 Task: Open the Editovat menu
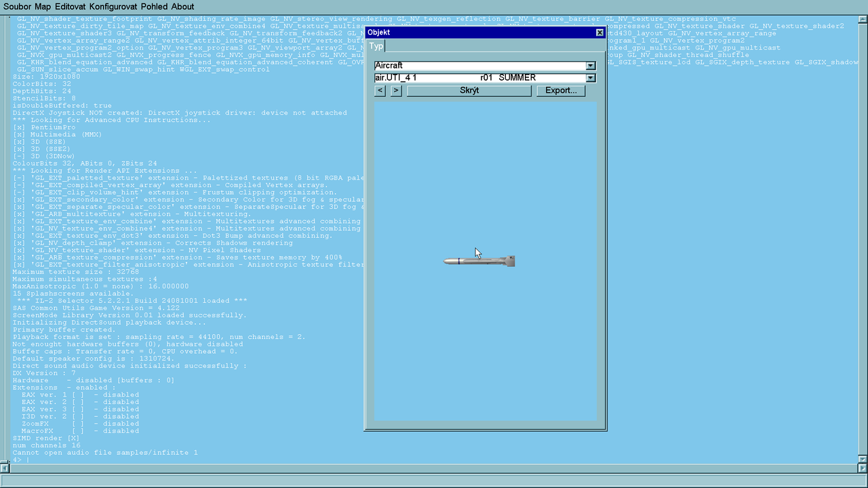[71, 6]
